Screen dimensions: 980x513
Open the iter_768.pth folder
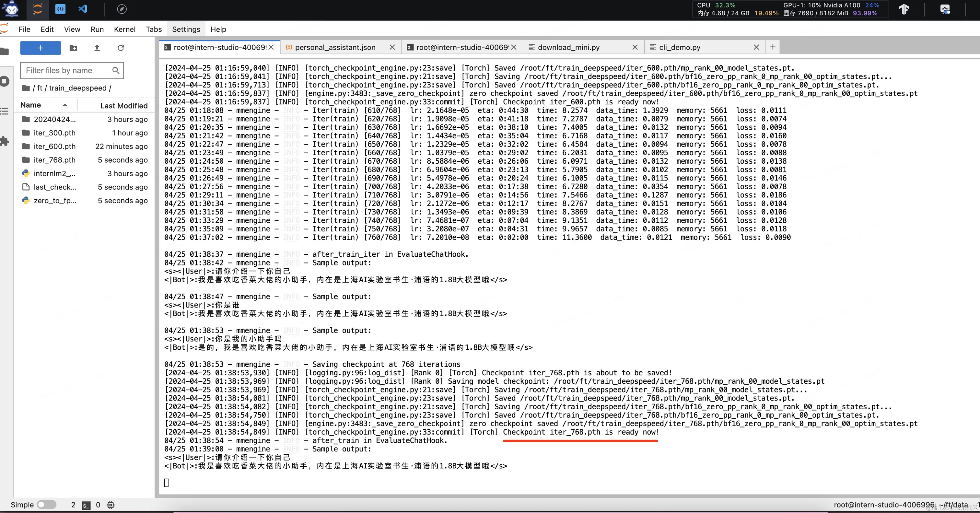[x=54, y=160]
